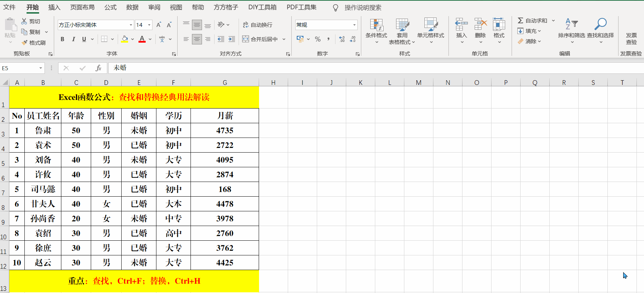The width and height of the screenshot is (644, 293).
Task: Open Format as Table (套用表格格式)
Action: coord(402,31)
